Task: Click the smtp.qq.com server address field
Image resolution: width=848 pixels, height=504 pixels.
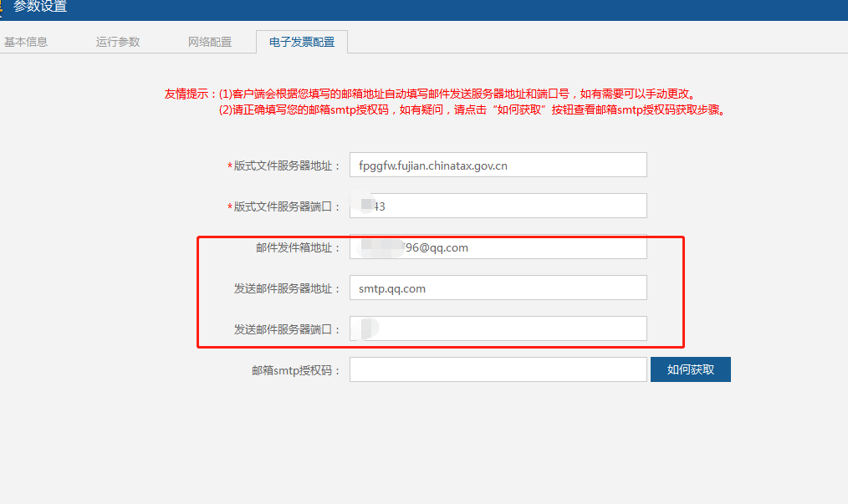Action: 498,288
